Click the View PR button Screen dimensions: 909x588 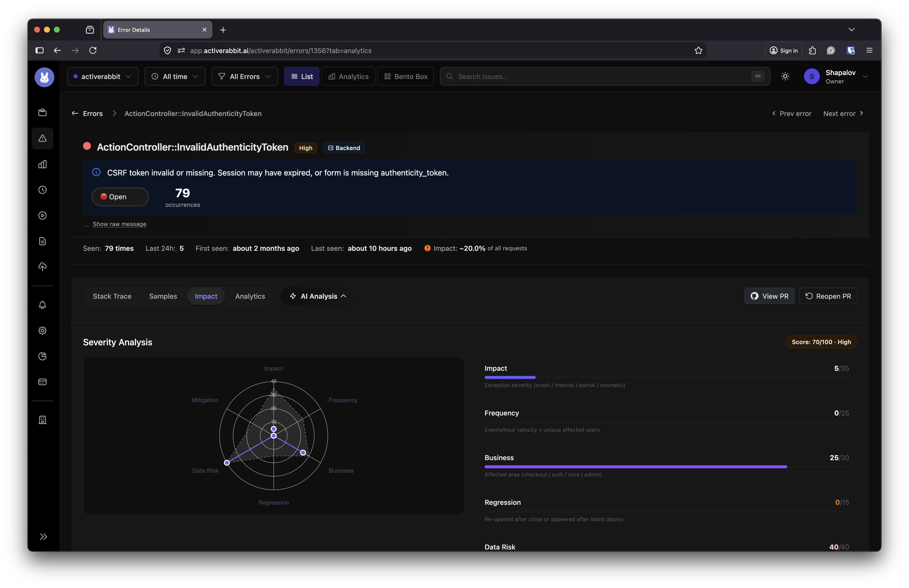769,296
